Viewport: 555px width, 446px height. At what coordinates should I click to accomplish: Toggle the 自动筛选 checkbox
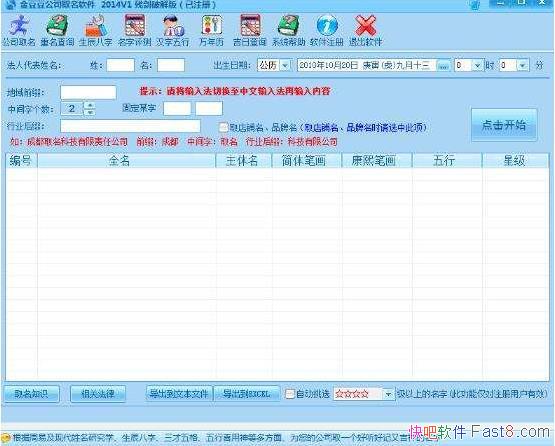(x=290, y=394)
